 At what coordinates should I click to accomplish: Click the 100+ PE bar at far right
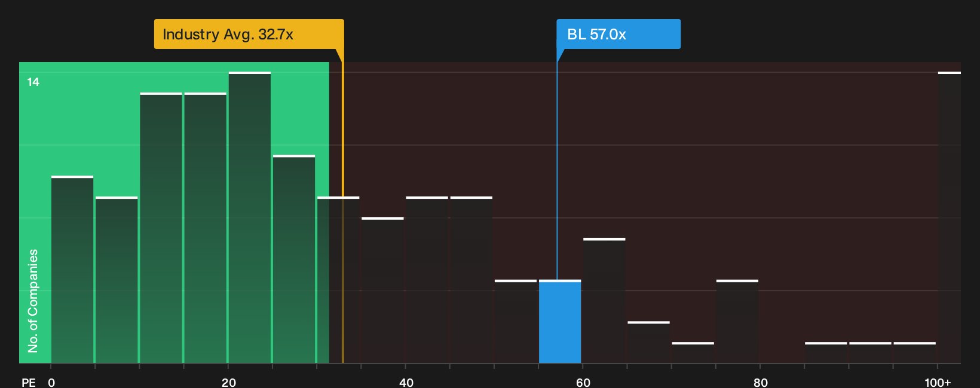(950, 218)
